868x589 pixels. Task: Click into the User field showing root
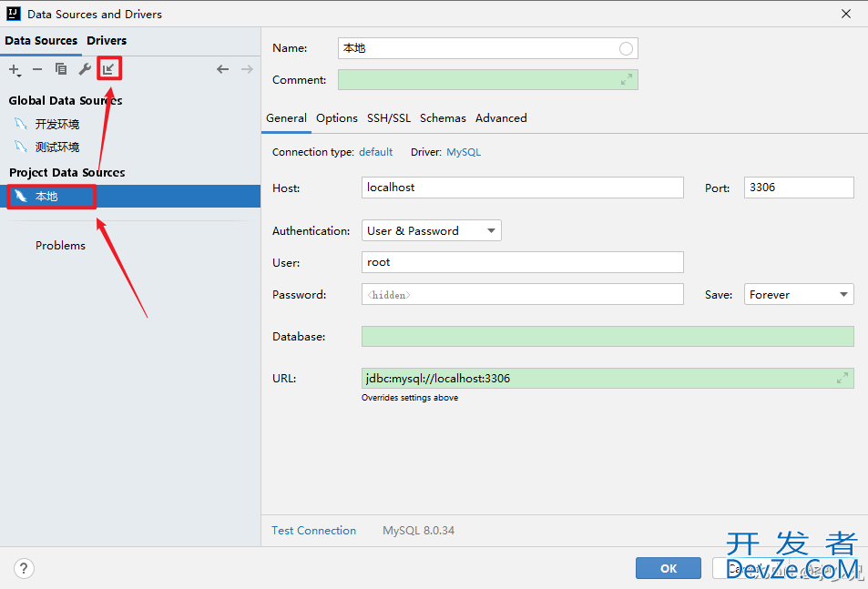click(523, 262)
